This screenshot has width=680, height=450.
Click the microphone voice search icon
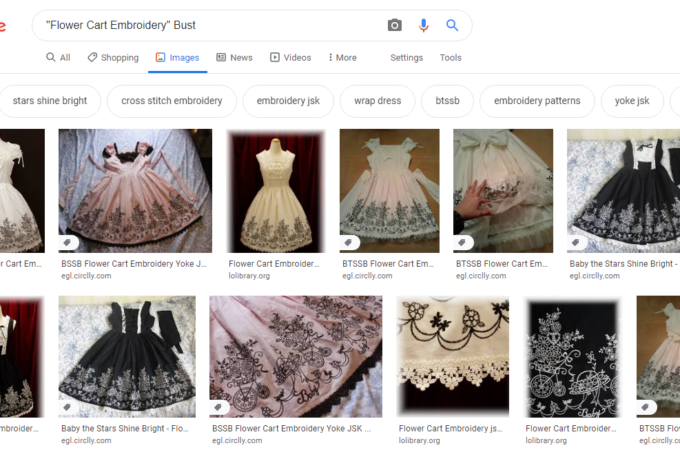point(424,25)
